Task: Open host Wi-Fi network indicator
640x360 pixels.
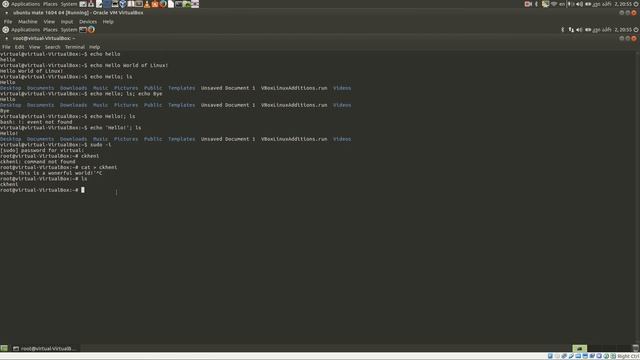Action: (x=554, y=4)
